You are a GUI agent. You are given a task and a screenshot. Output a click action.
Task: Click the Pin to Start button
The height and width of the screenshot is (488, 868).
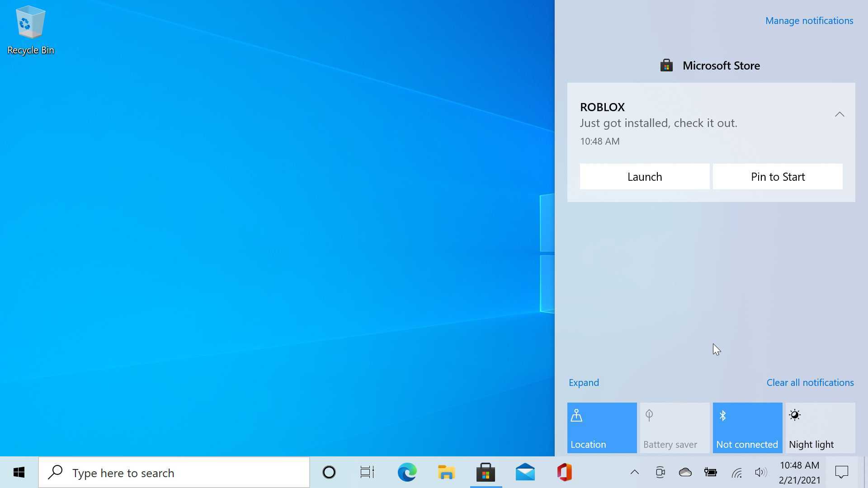(778, 177)
